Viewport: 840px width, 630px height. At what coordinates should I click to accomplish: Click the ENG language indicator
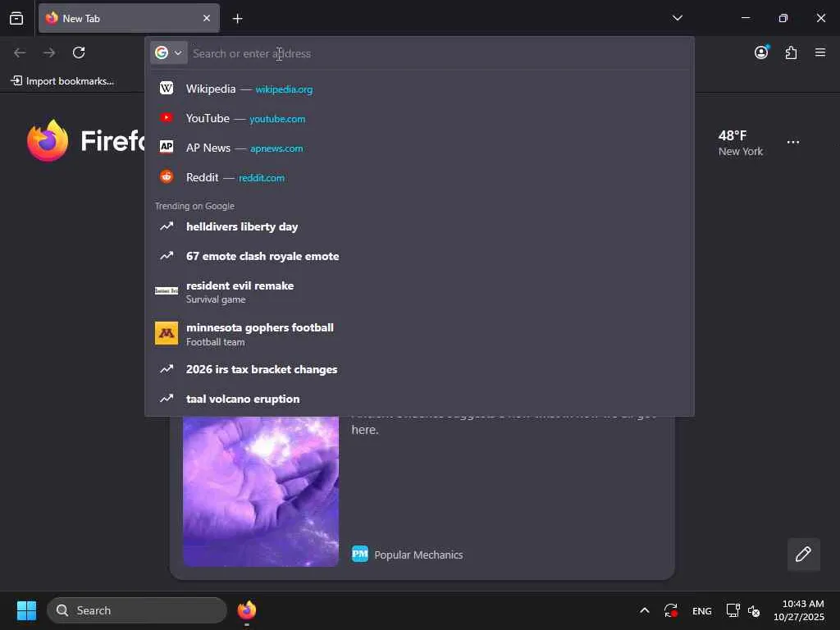coord(702,610)
